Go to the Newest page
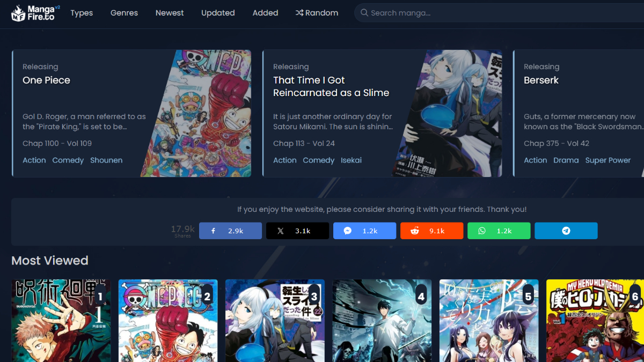Viewport: 644px width, 362px height. (x=170, y=13)
